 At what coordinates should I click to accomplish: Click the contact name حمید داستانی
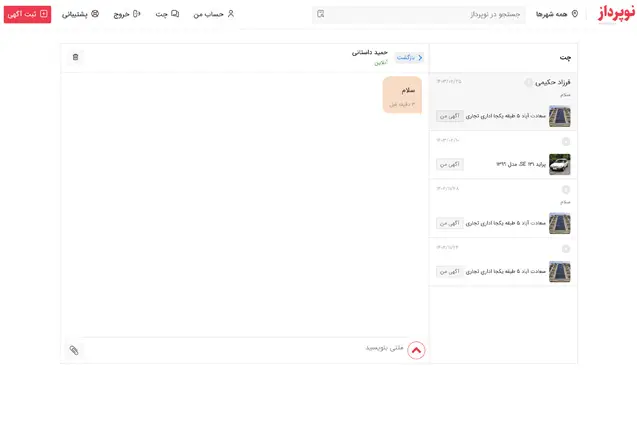coord(370,52)
